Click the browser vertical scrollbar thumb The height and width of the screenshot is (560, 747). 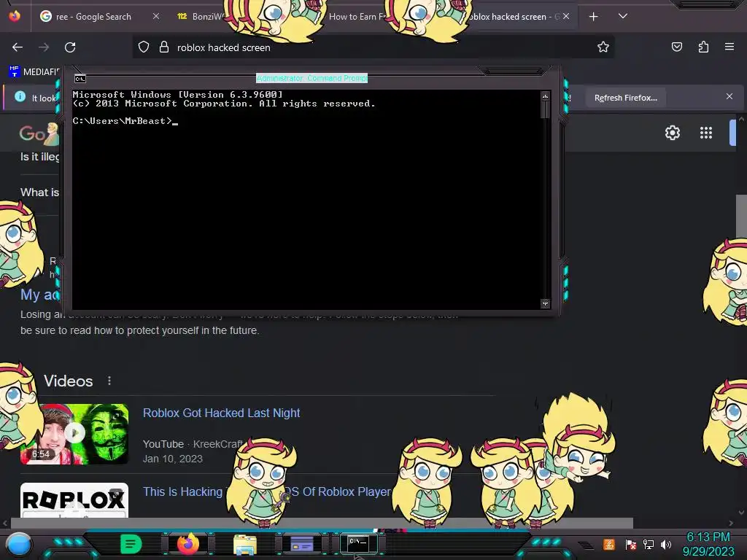(741, 217)
